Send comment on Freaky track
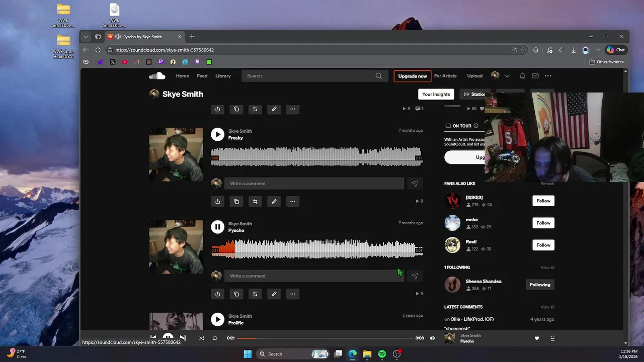644x362 pixels. [x=415, y=184]
